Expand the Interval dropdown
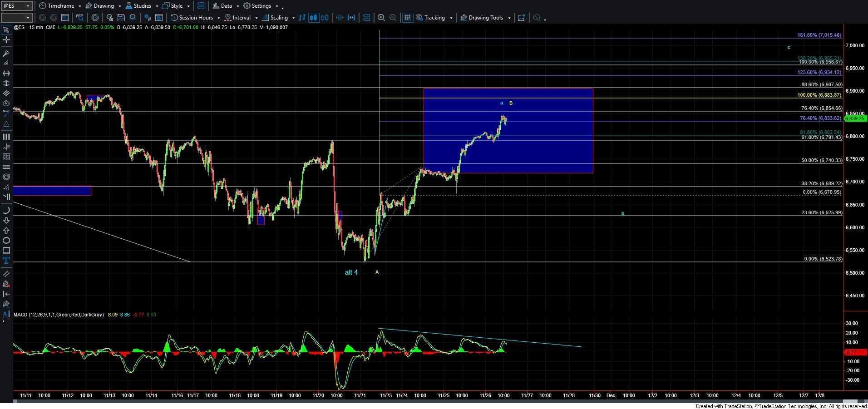 click(256, 18)
